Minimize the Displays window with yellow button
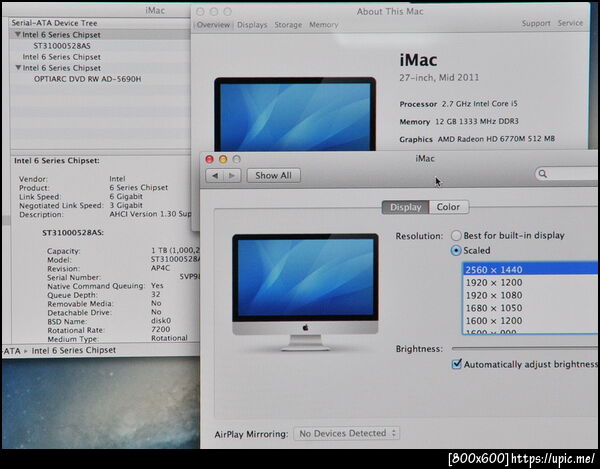This screenshot has width=600, height=469. (x=223, y=159)
